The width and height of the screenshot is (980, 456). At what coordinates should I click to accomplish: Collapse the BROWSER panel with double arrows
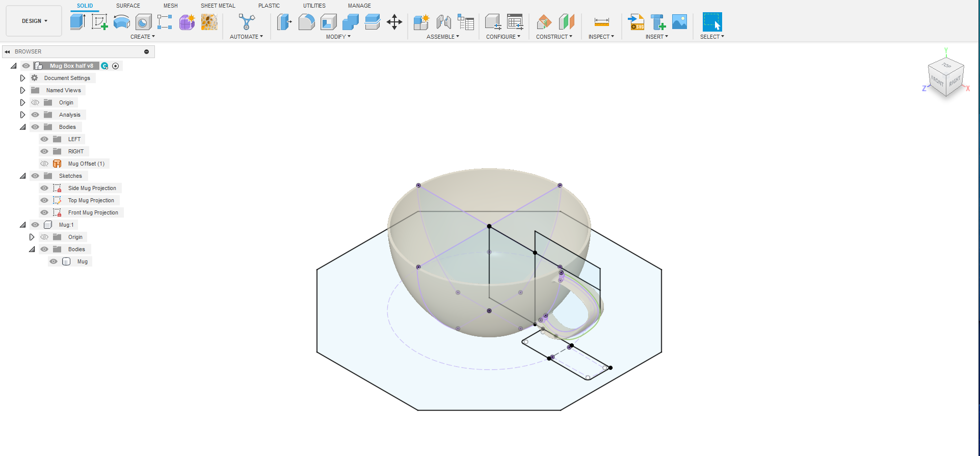7,51
